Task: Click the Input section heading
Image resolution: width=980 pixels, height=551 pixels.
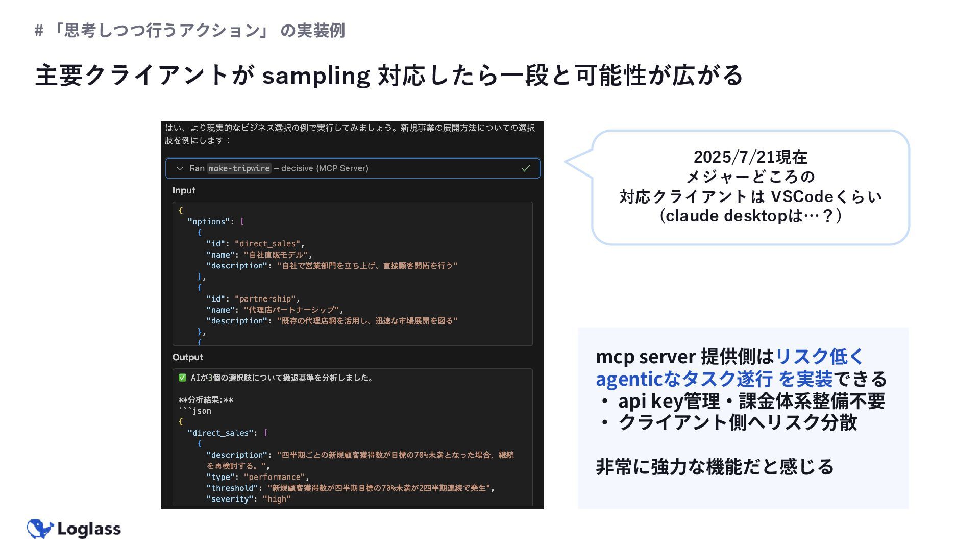Action: pos(184,190)
